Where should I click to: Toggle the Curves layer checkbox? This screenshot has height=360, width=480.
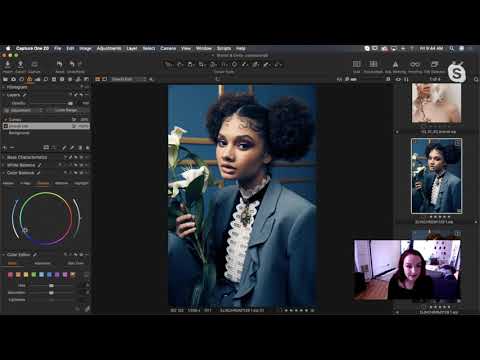click(x=5, y=119)
